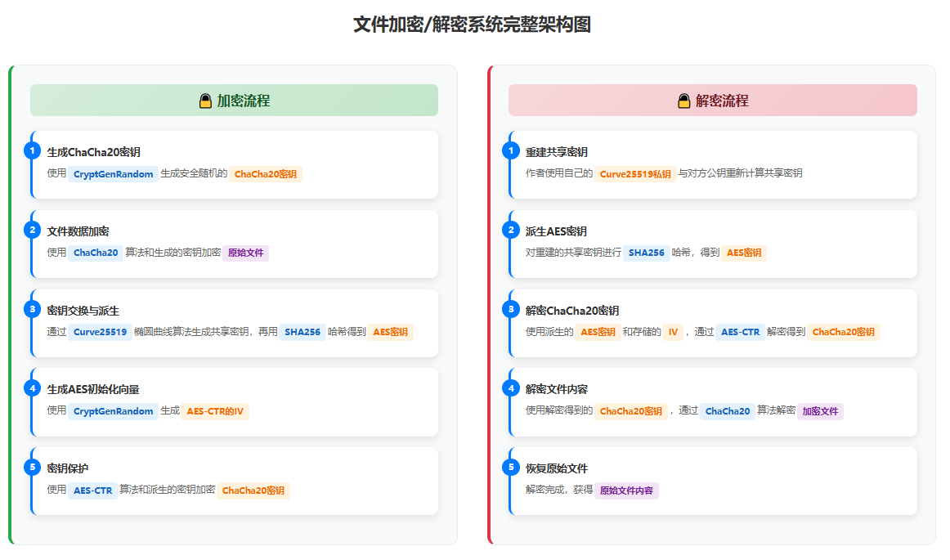Click the SHA256 tag in 派生AES密钥 step

click(x=647, y=253)
